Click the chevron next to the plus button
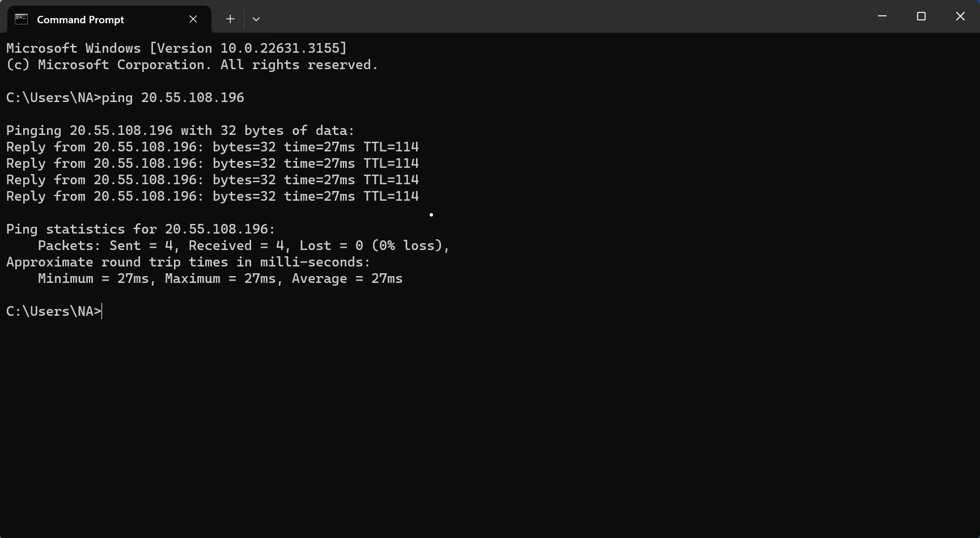The width and height of the screenshot is (980, 538). 256,19
